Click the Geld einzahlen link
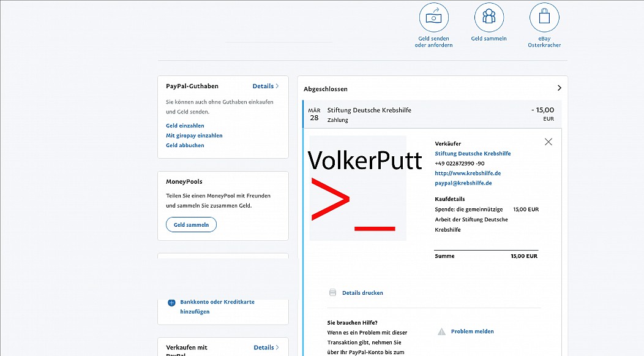The height and width of the screenshot is (356, 644). click(x=185, y=126)
